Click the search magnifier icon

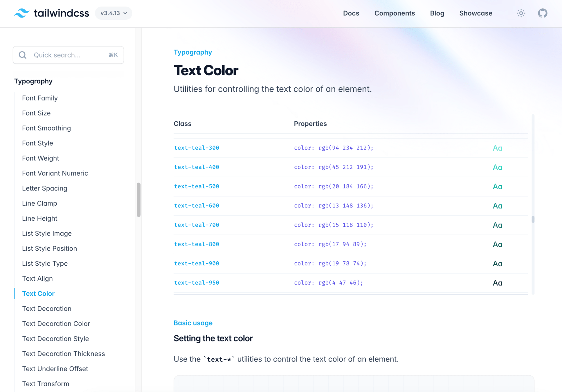coord(23,55)
